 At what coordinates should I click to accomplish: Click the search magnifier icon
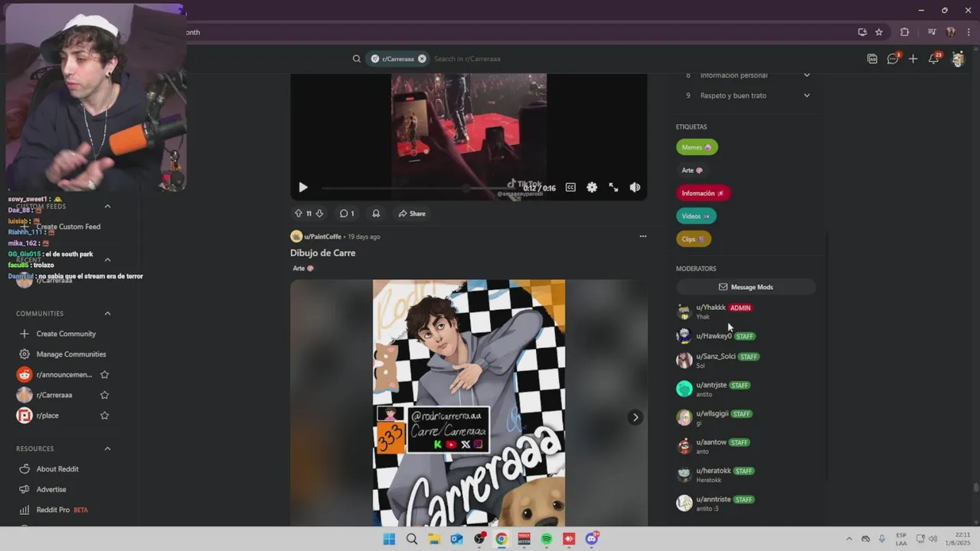coord(357,59)
